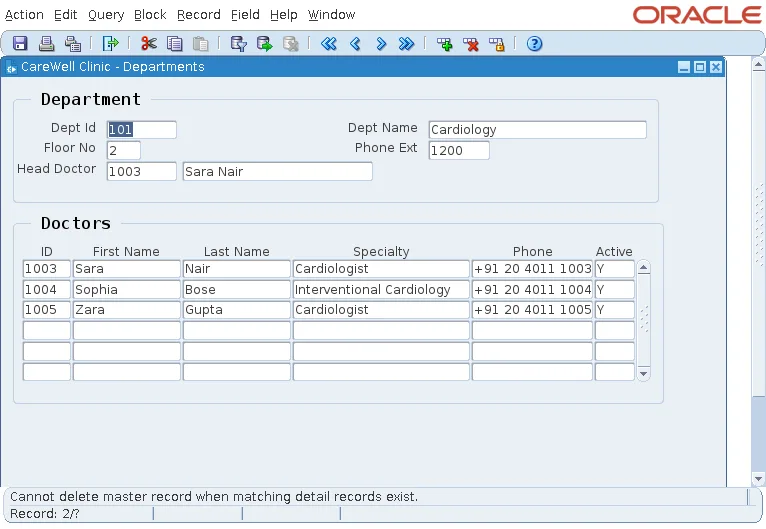Image resolution: width=766 pixels, height=529 pixels.
Task: Minimize the CareWell Clinic Departments window
Action: click(684, 67)
